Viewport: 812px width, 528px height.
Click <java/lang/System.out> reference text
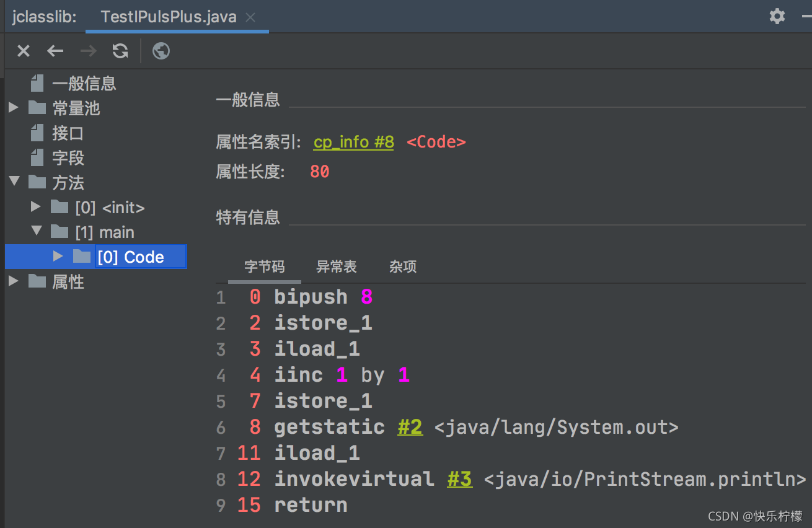pyautogui.click(x=557, y=427)
